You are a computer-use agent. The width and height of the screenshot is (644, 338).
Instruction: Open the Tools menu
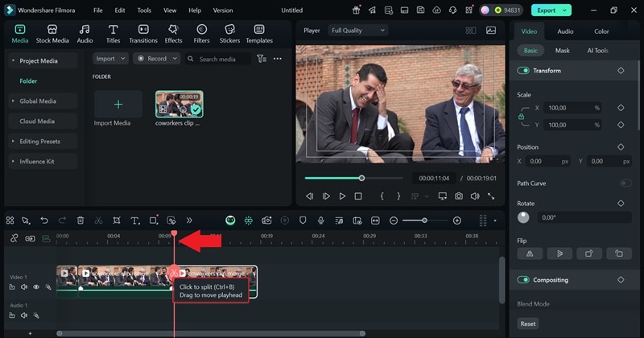click(144, 10)
